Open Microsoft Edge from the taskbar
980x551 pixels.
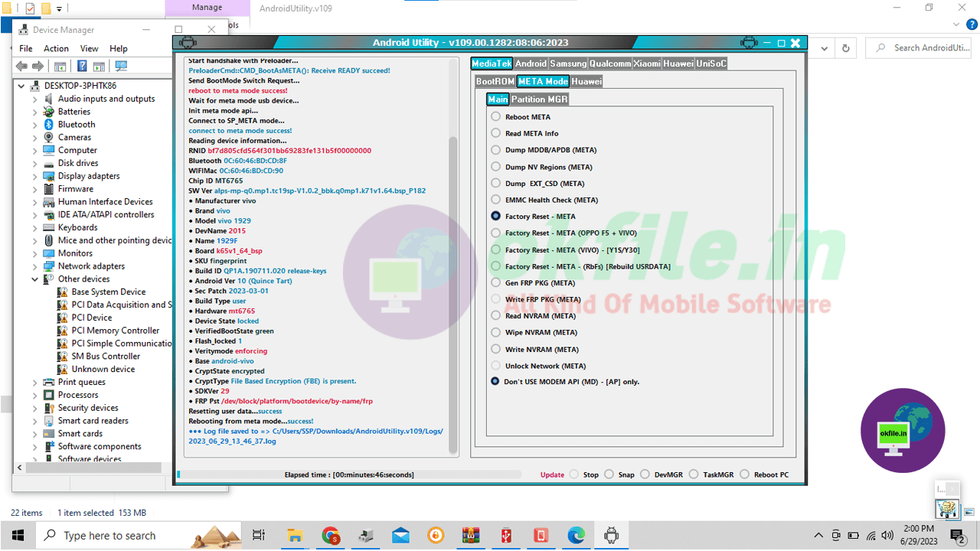(576, 535)
